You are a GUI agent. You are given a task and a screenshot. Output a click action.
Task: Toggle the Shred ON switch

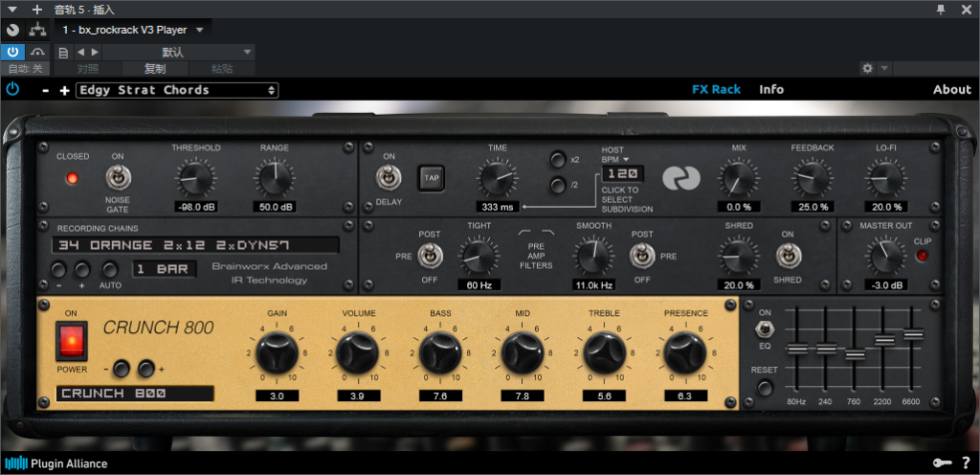click(788, 255)
